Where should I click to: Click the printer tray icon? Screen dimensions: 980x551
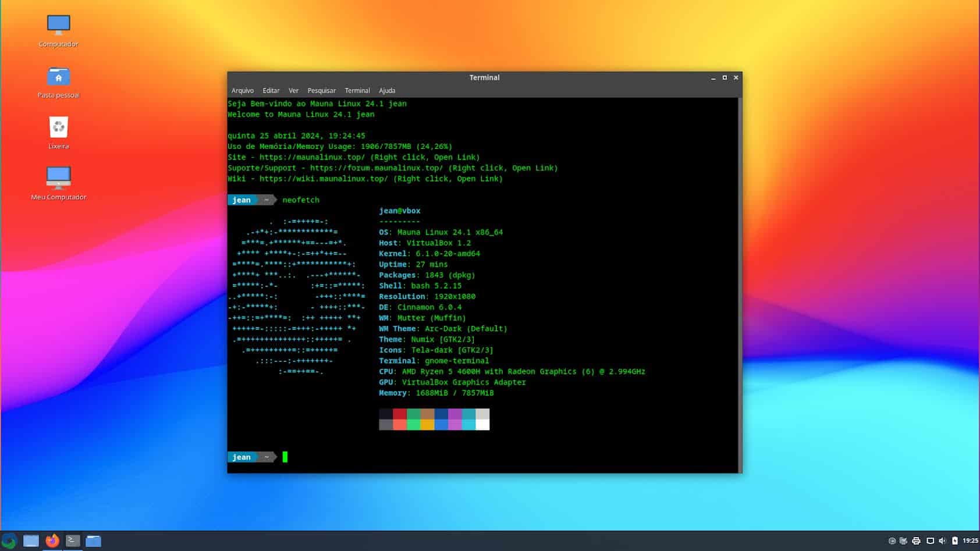916,541
